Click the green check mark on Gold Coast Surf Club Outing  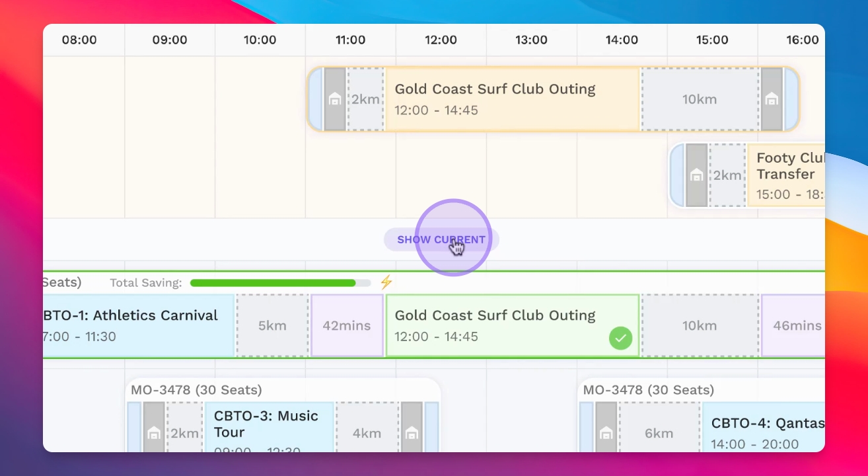[x=620, y=338]
